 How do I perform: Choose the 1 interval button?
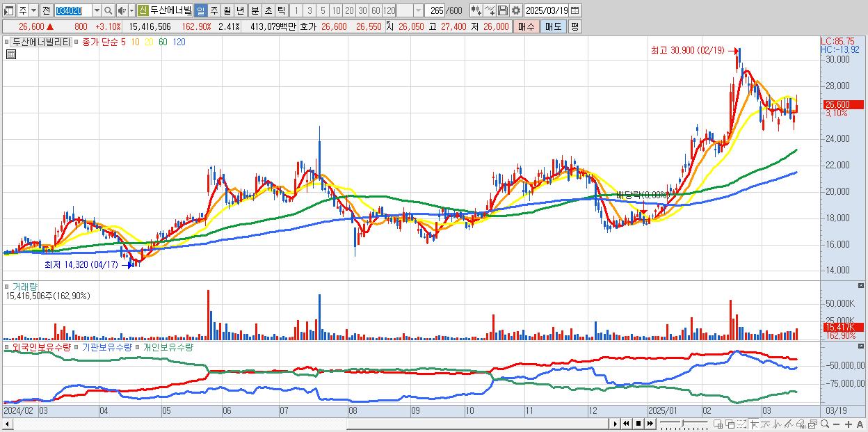tap(296, 10)
